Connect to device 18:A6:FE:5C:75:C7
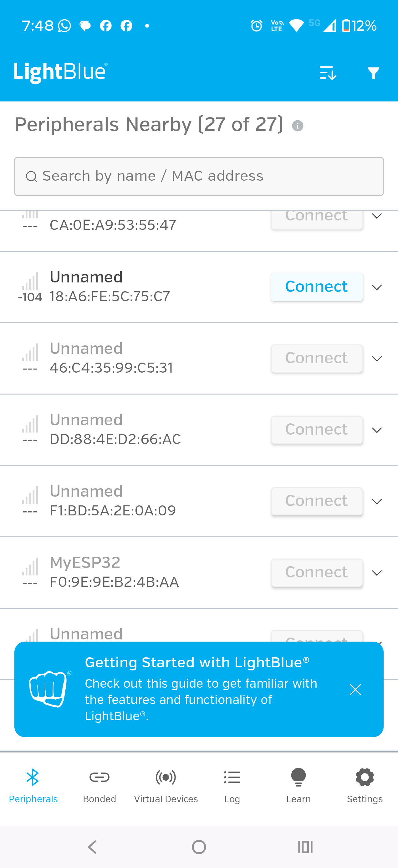 coord(317,287)
